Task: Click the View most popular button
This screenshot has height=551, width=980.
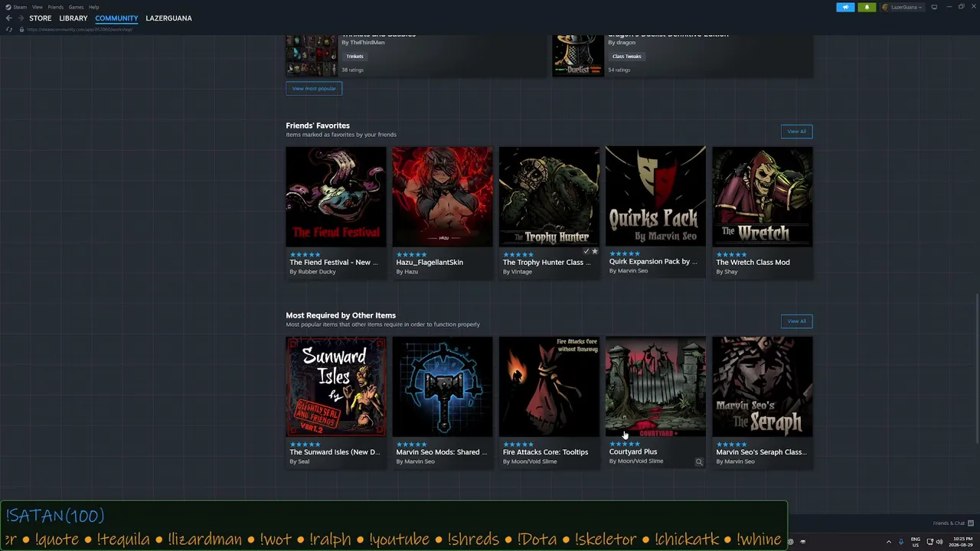Action: [314, 89]
